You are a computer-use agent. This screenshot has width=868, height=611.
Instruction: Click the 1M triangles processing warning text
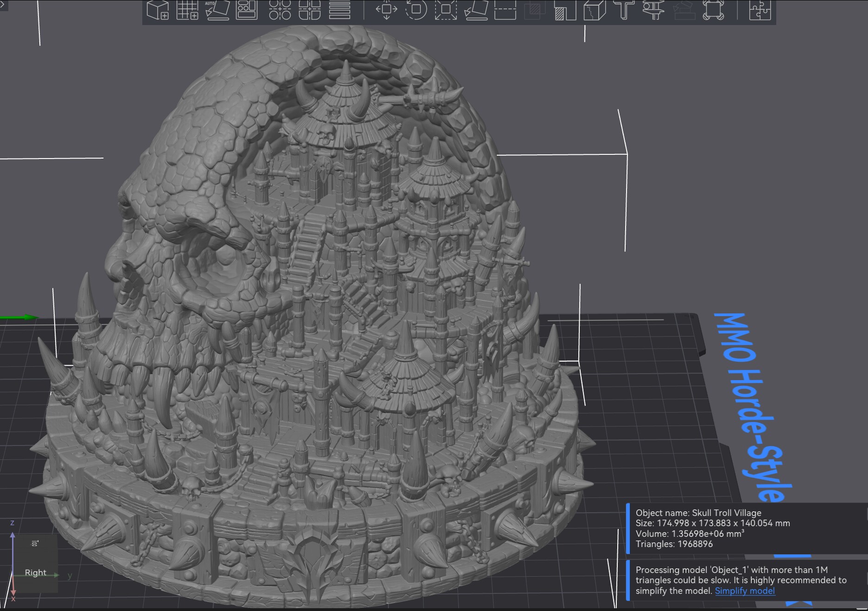pyautogui.click(x=741, y=580)
